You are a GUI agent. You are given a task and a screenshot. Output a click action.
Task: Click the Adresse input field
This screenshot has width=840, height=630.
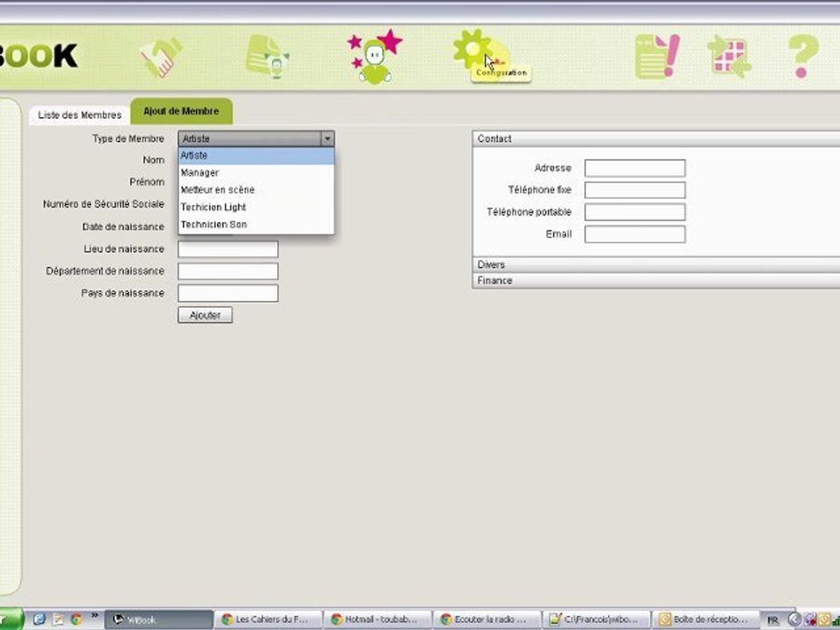635,168
